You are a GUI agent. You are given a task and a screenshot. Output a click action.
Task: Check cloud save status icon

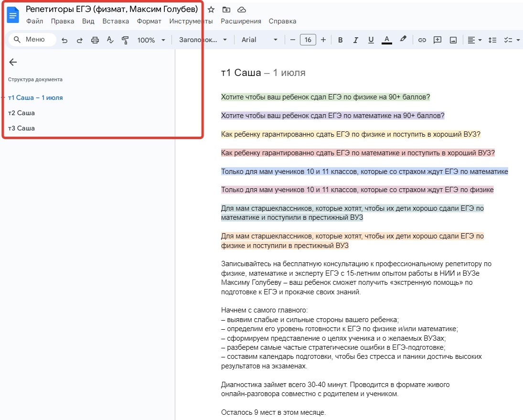[x=242, y=10]
